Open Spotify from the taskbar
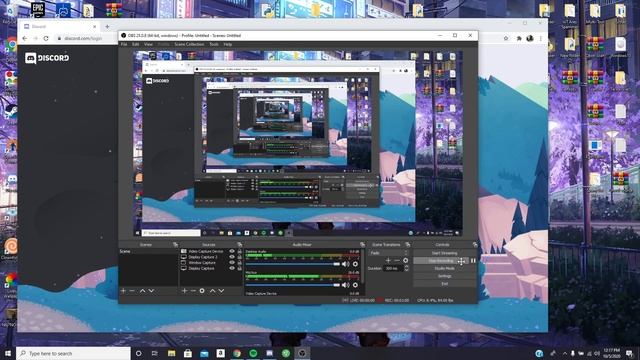This screenshot has width=640, height=360. [253, 353]
